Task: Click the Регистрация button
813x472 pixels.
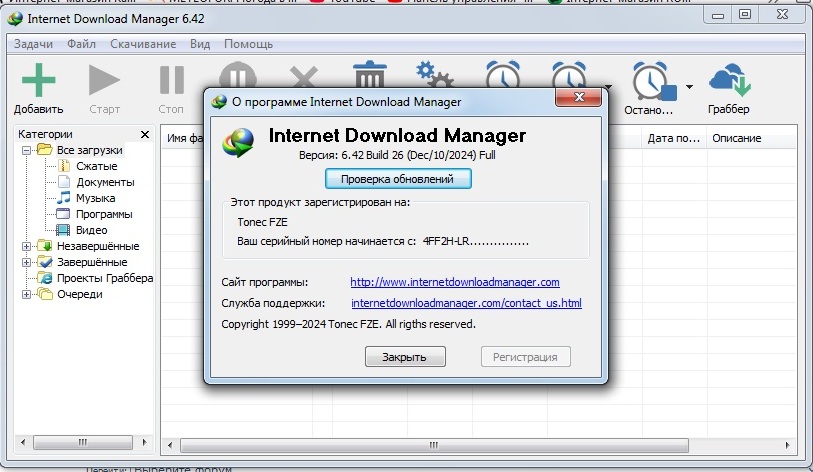Action: [525, 357]
